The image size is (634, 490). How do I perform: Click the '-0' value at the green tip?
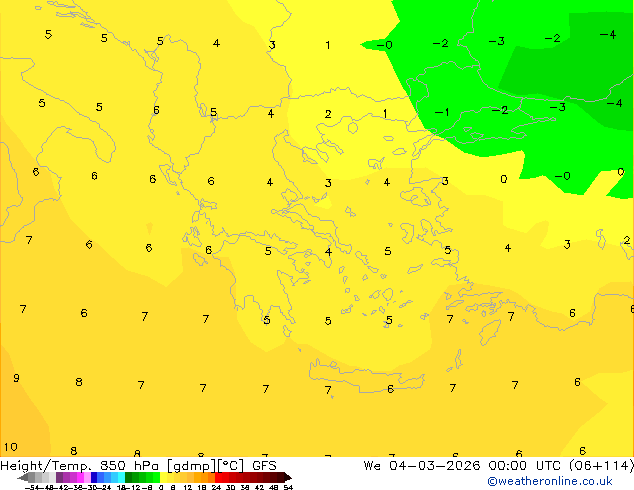coord(385,45)
